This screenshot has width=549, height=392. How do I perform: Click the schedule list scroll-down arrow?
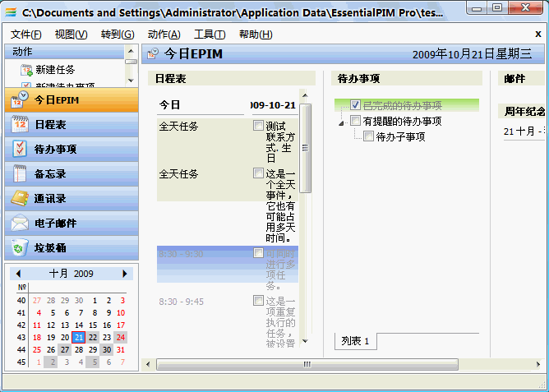coord(305,341)
